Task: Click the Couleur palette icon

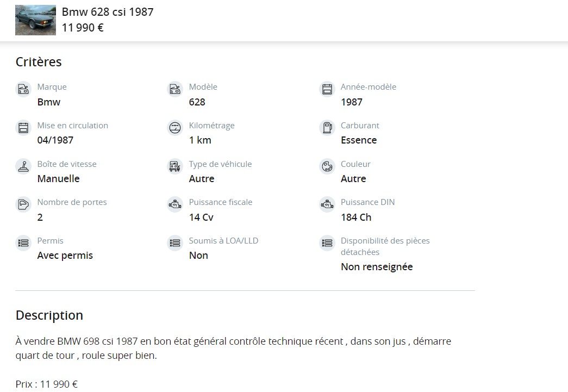Action: click(327, 166)
